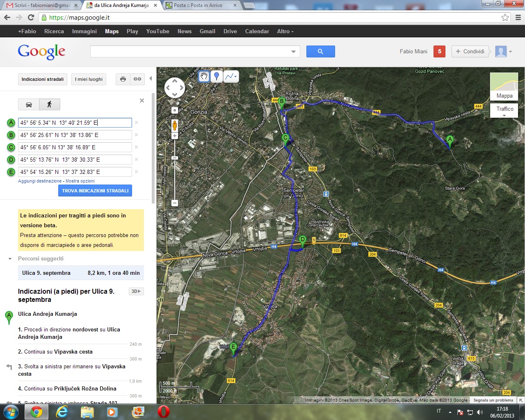Open the Windows Start button
Image resolution: width=525 pixels, height=420 pixels.
point(11,412)
